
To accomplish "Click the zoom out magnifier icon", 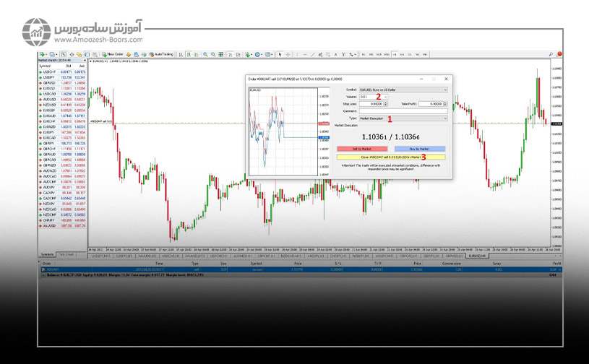I will [x=213, y=54].
